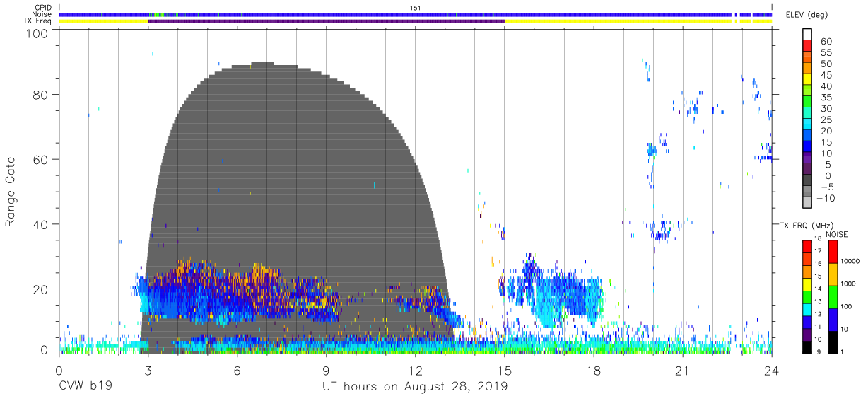868x401 pixels.
Task: Pick the dark gray -5 to 0 ELEV band
Action: point(807,181)
